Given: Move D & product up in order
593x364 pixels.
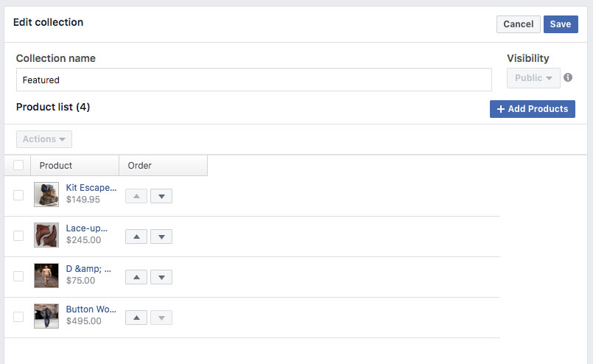Looking at the screenshot, I should pos(136,277).
